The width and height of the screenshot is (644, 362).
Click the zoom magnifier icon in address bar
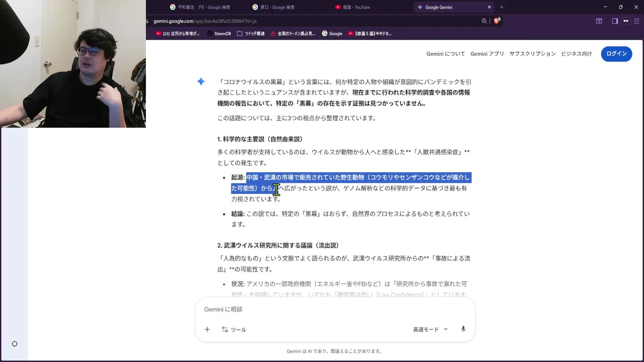click(484, 21)
